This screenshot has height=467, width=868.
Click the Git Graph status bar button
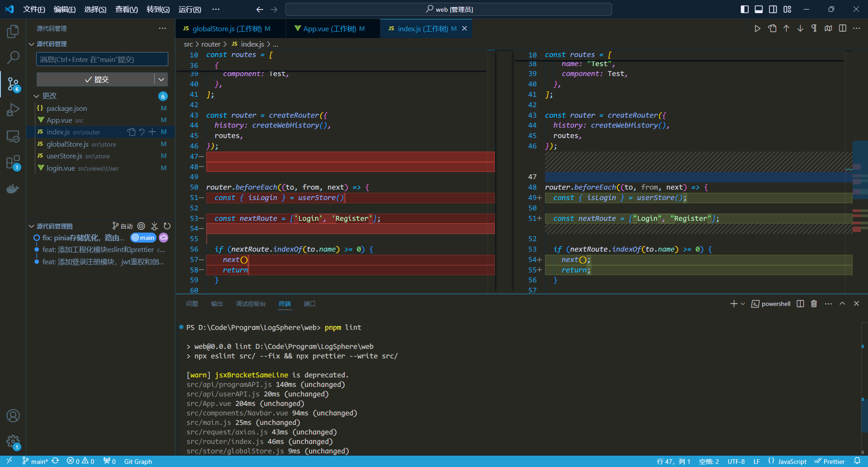tap(138, 461)
